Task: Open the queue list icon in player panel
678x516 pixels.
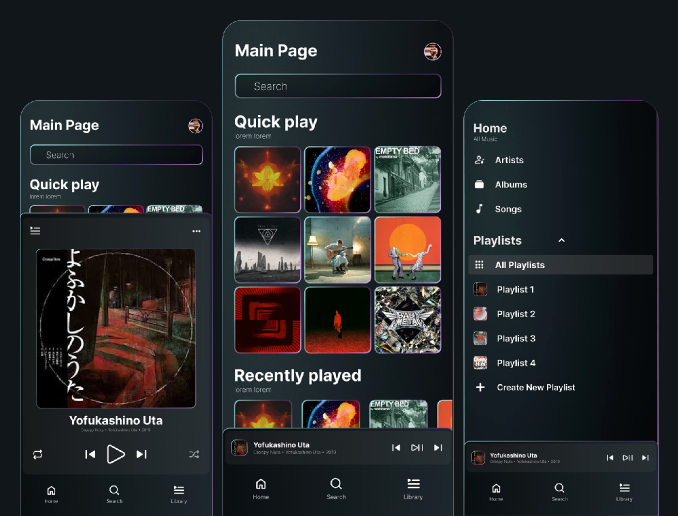Action: pyautogui.click(x=35, y=231)
